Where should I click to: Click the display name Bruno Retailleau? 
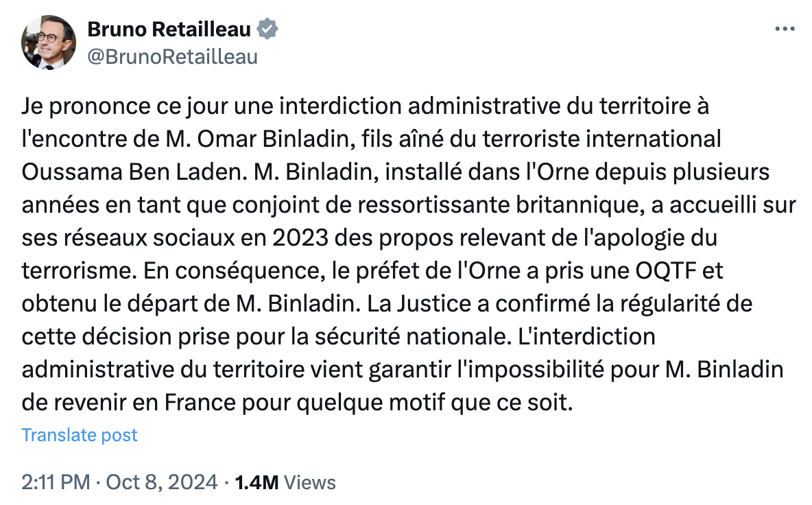[x=169, y=29]
